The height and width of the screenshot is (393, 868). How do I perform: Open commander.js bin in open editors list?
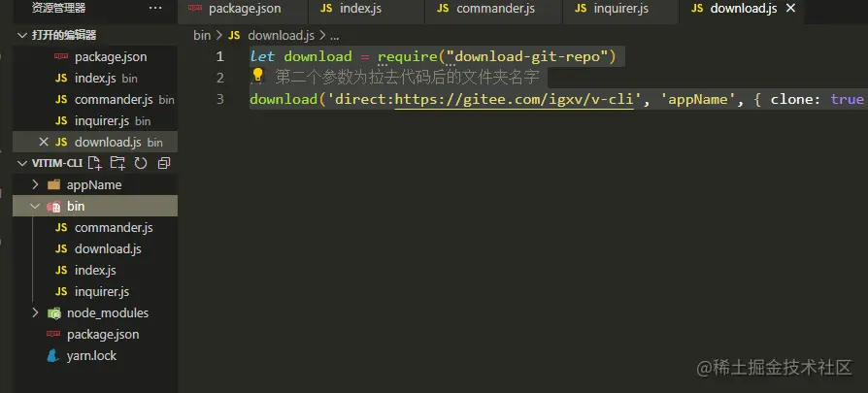(95, 100)
